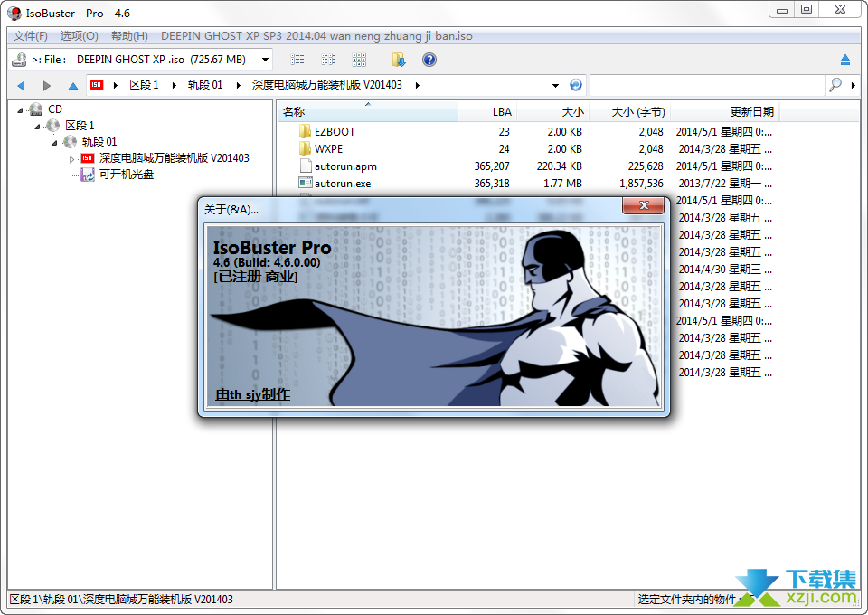Image resolution: width=868 pixels, height=615 pixels.
Task: Open the 选项(O) menu
Action: 80,36
